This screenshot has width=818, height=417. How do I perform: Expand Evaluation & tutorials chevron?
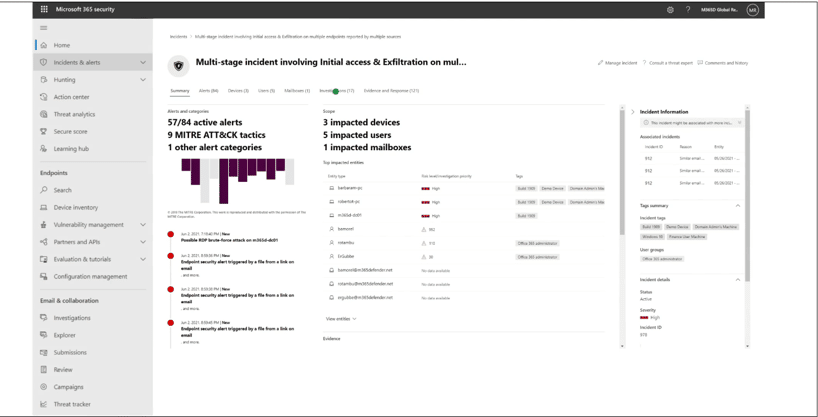[x=143, y=259]
